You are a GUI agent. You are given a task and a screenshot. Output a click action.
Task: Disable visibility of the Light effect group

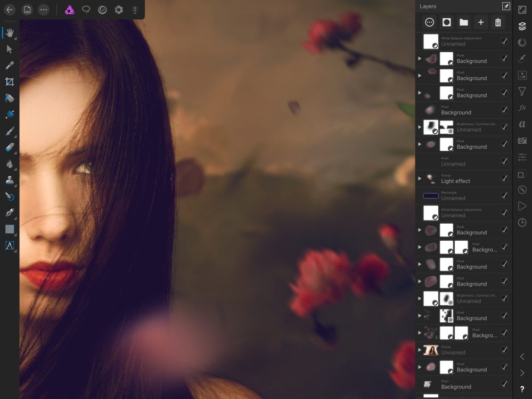pyautogui.click(x=504, y=178)
